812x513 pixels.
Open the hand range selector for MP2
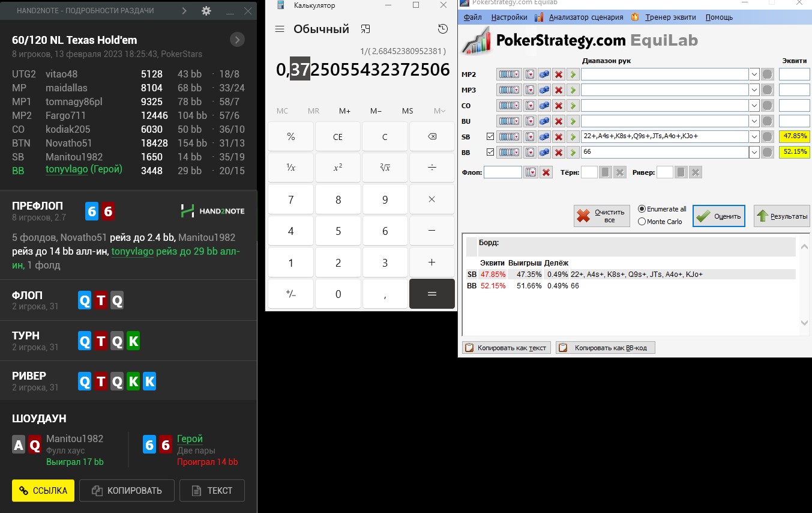point(510,74)
